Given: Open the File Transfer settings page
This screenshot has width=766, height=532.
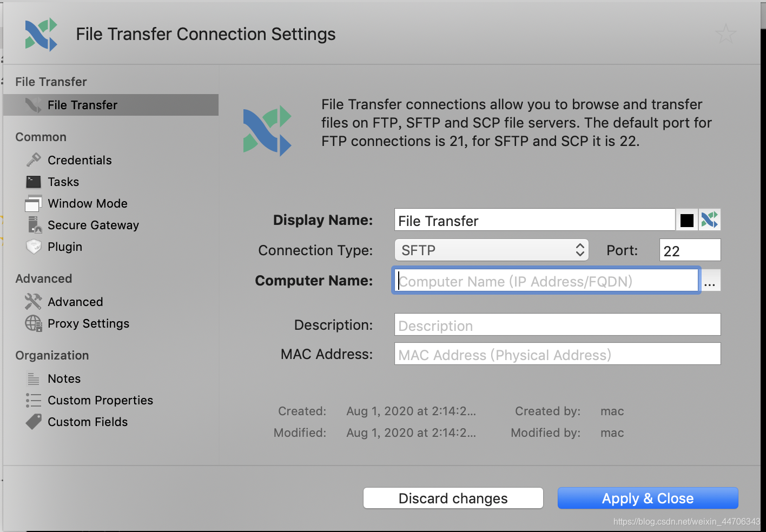Looking at the screenshot, I should click(x=111, y=105).
